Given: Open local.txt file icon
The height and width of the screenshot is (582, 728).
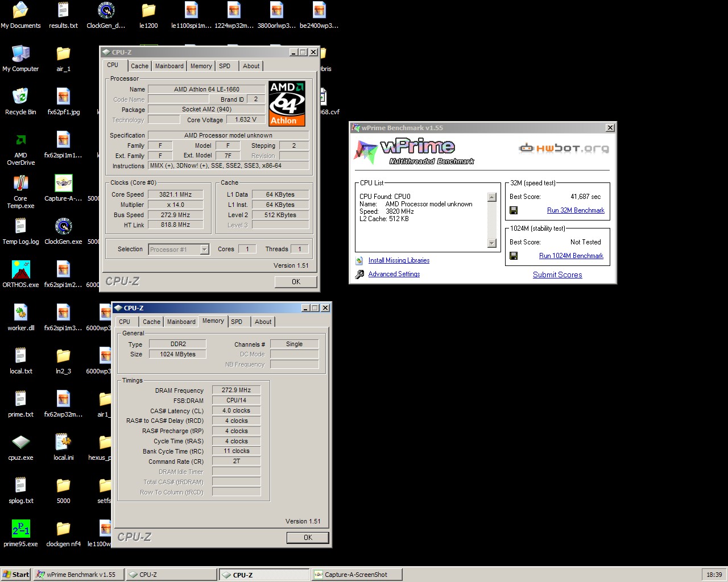Looking at the screenshot, I should 20,361.
